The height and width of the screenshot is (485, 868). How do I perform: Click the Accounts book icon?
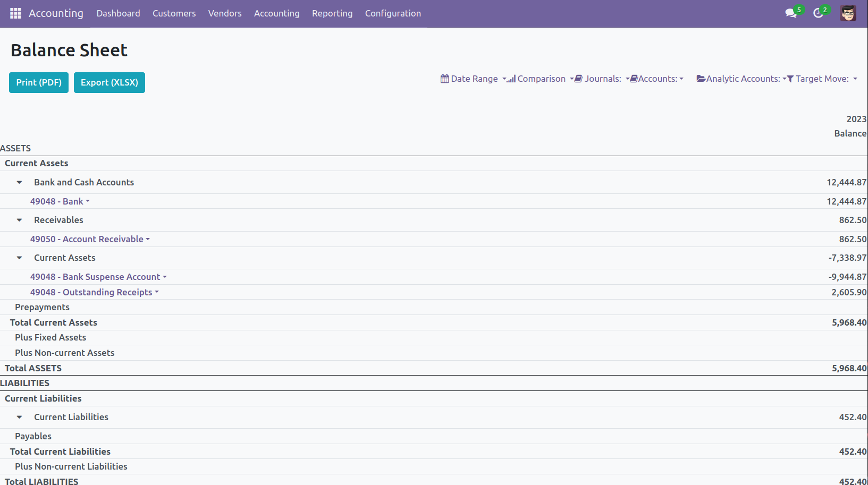tap(634, 79)
